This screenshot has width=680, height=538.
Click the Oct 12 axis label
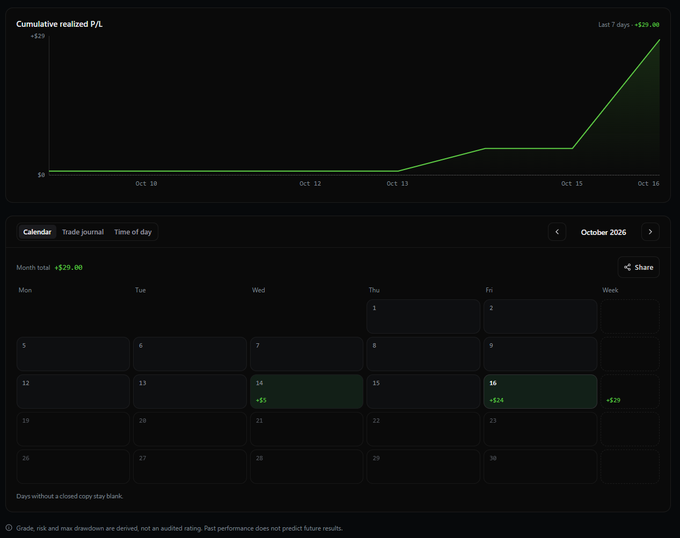[310, 183]
